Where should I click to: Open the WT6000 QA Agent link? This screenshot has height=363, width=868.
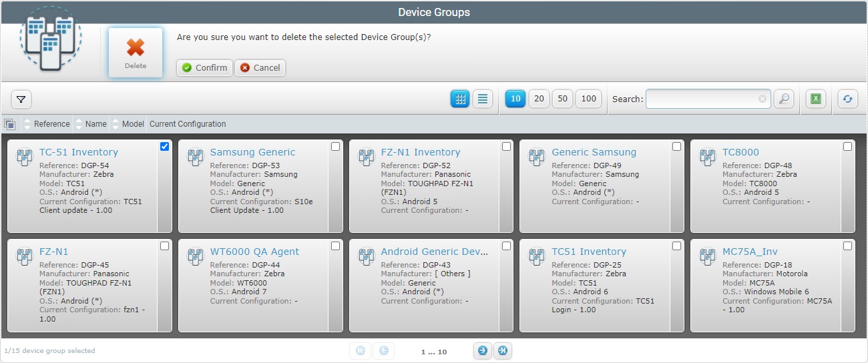(x=254, y=252)
